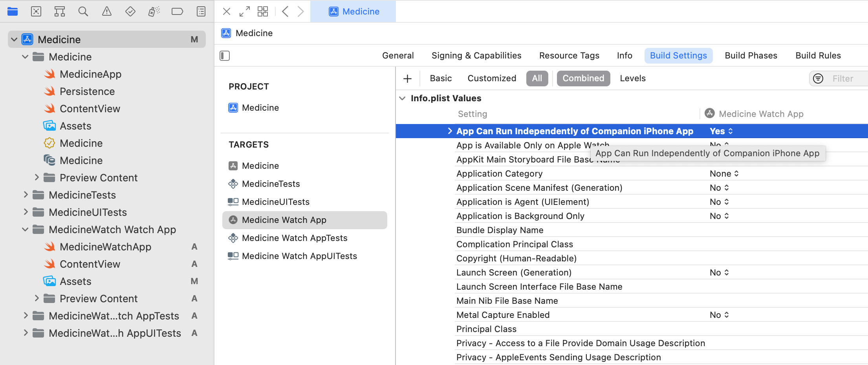Open the report navigator icon

tap(201, 12)
